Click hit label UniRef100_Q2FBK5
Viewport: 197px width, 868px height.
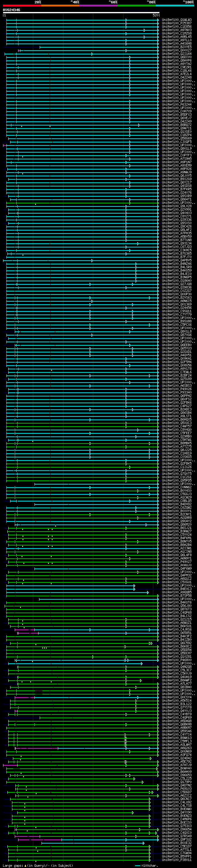click(x=177, y=464)
